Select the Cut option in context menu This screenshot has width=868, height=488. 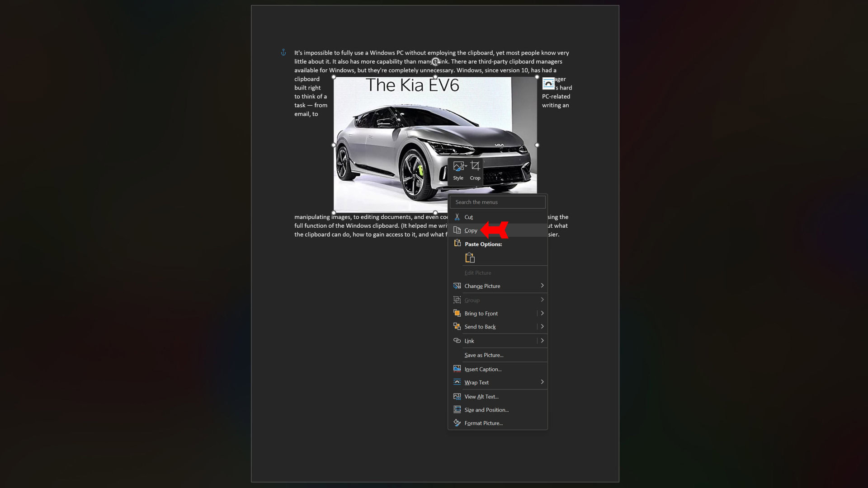pos(469,216)
